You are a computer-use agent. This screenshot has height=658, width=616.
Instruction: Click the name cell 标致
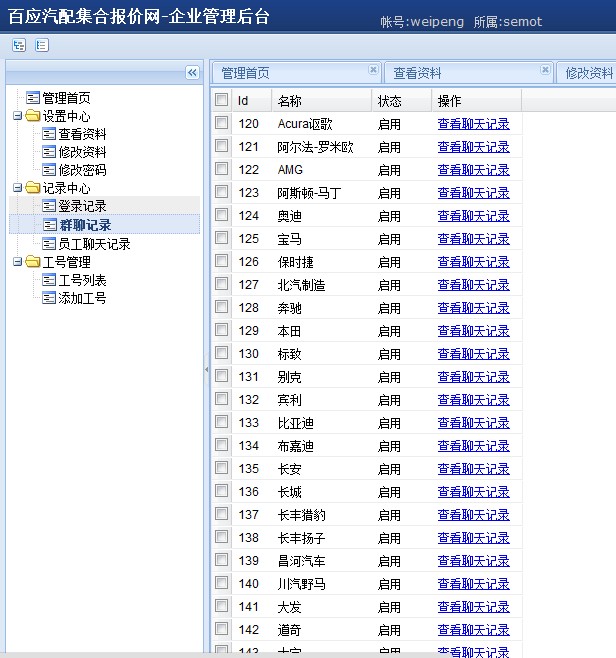click(289, 354)
